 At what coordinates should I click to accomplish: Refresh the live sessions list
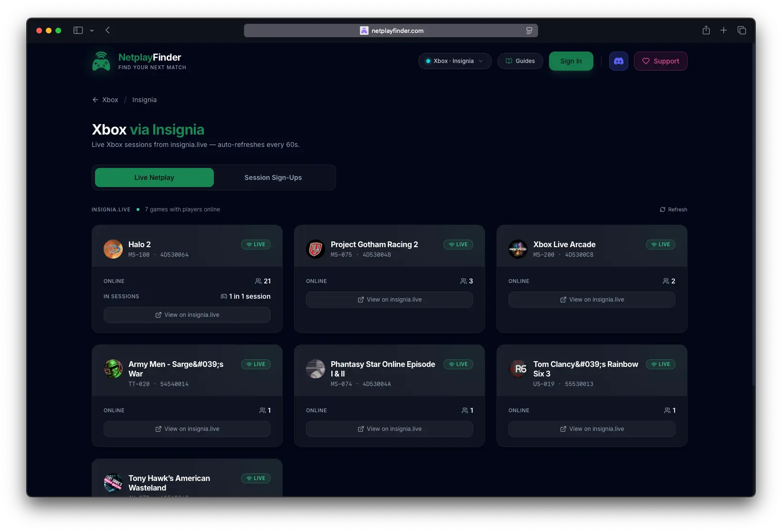pyautogui.click(x=674, y=209)
